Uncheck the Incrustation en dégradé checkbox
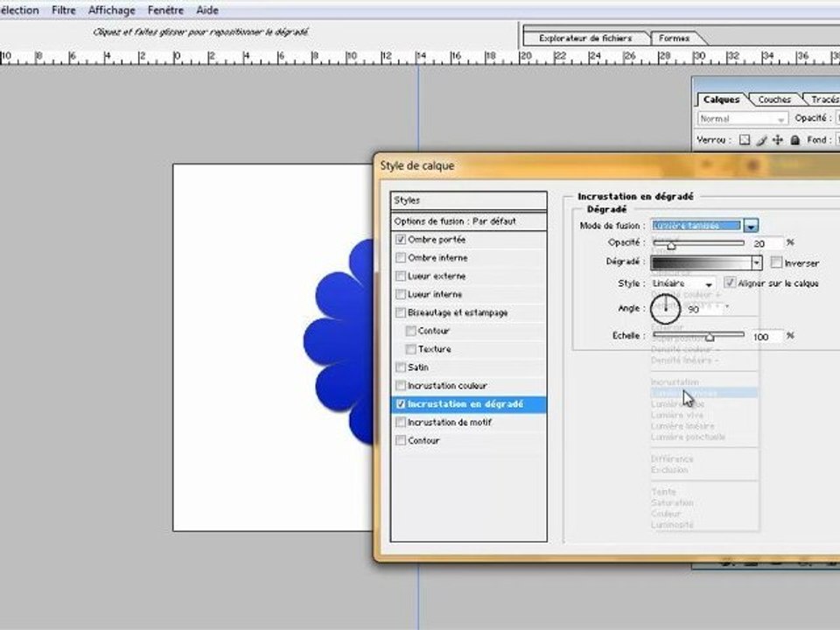840x630 pixels. click(401, 404)
